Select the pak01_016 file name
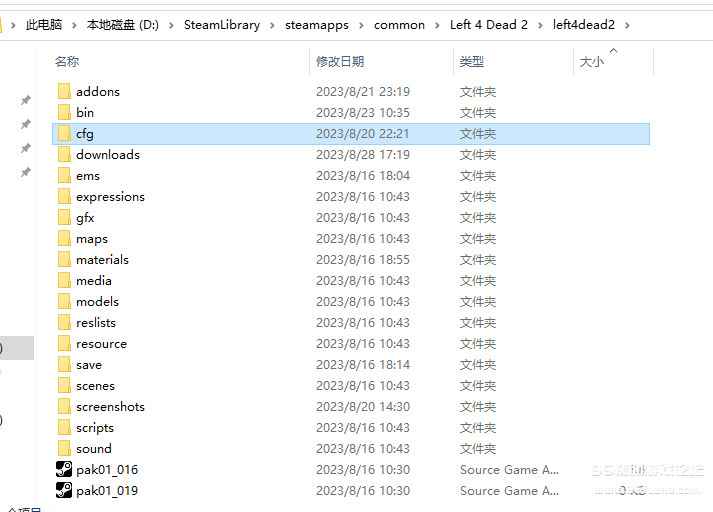Viewport: 713px width, 512px height. click(107, 470)
